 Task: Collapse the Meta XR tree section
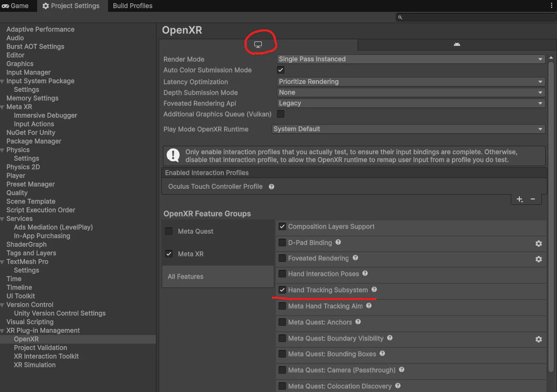(x=3, y=107)
